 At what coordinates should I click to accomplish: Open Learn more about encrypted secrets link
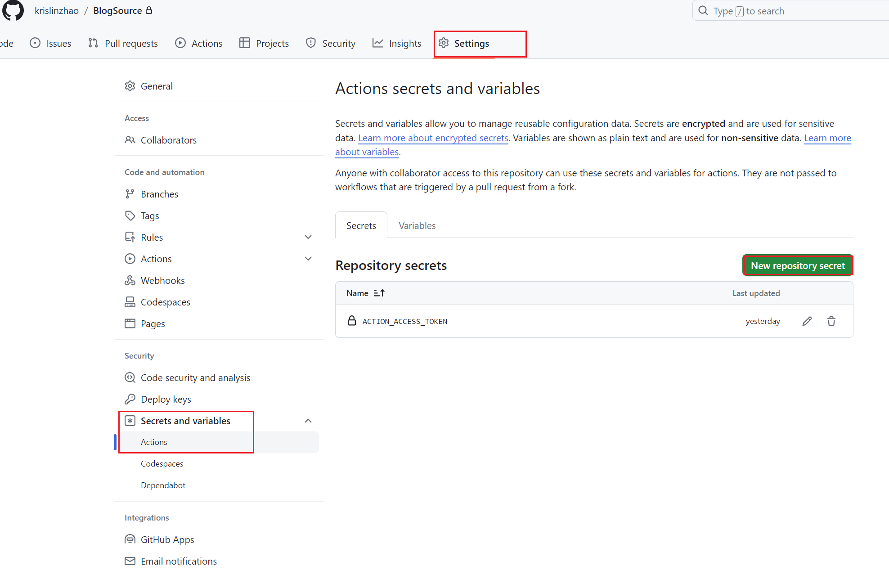coord(433,138)
